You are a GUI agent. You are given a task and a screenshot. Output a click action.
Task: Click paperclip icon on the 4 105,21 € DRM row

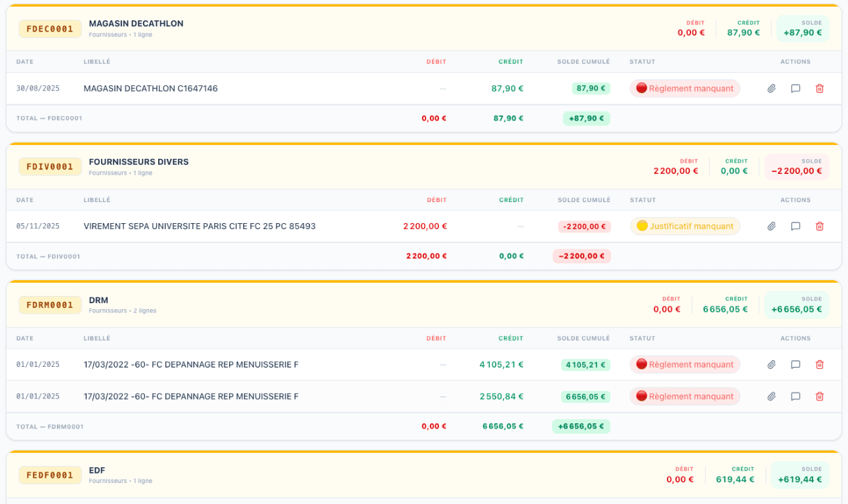(x=772, y=365)
